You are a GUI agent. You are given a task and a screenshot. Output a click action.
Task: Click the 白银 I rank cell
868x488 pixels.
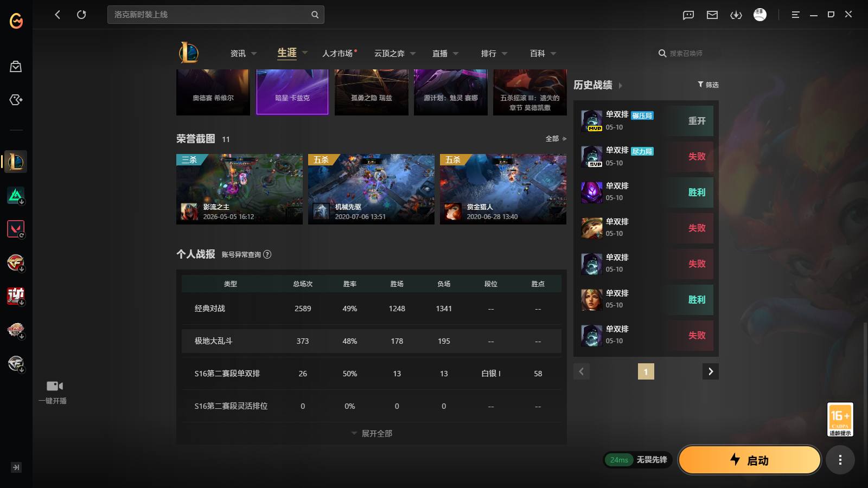491,374
